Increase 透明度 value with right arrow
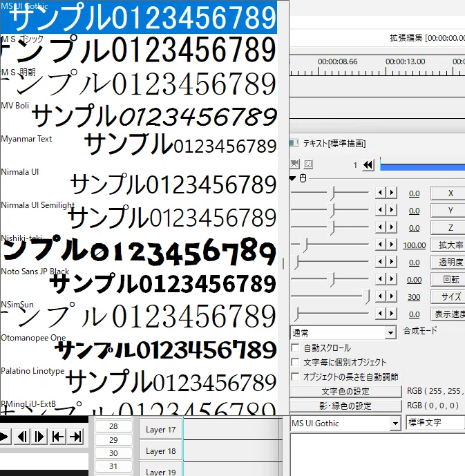Screen dimensions: 465x476 [x=392, y=262]
